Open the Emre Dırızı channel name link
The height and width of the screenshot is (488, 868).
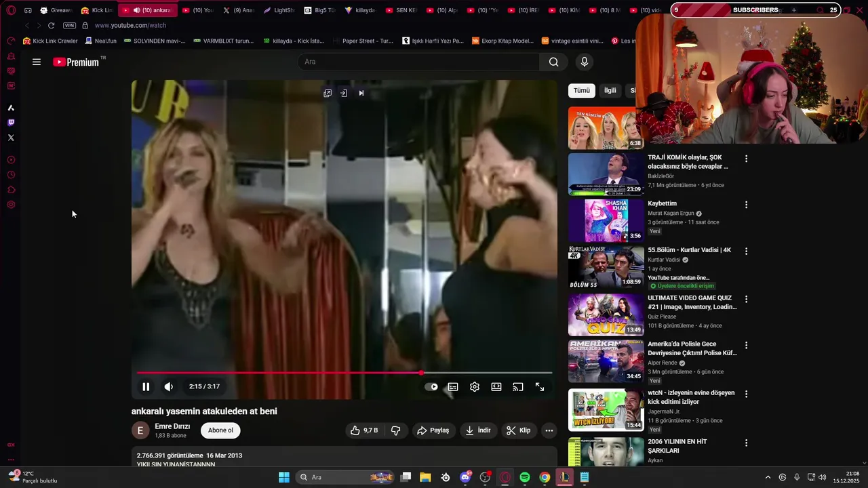(172, 426)
